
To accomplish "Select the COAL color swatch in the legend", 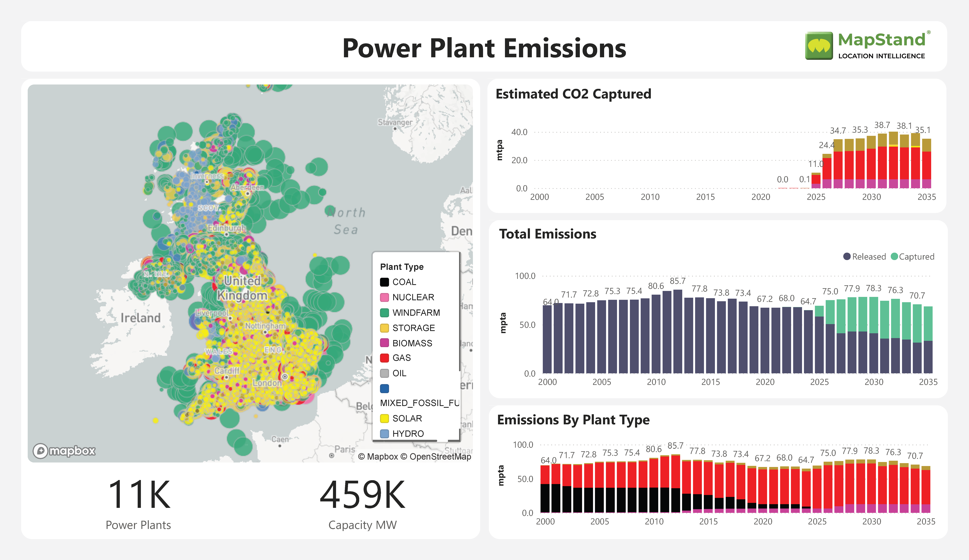I will [384, 282].
